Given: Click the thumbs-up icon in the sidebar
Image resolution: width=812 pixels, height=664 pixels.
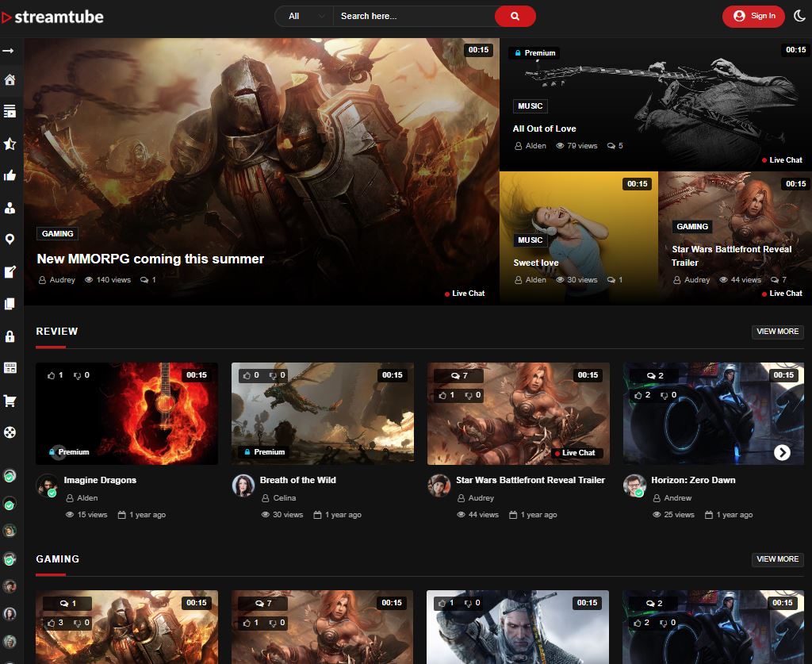Looking at the screenshot, I should [10, 175].
